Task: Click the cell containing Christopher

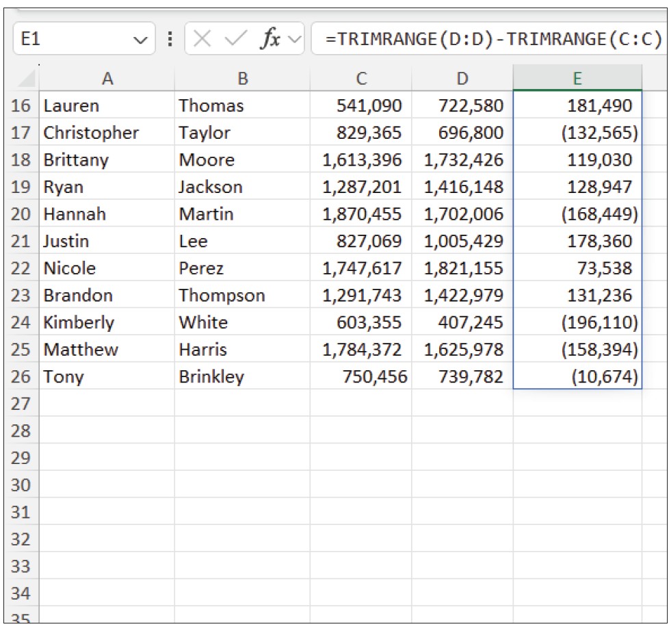Action: pyautogui.click(x=91, y=133)
